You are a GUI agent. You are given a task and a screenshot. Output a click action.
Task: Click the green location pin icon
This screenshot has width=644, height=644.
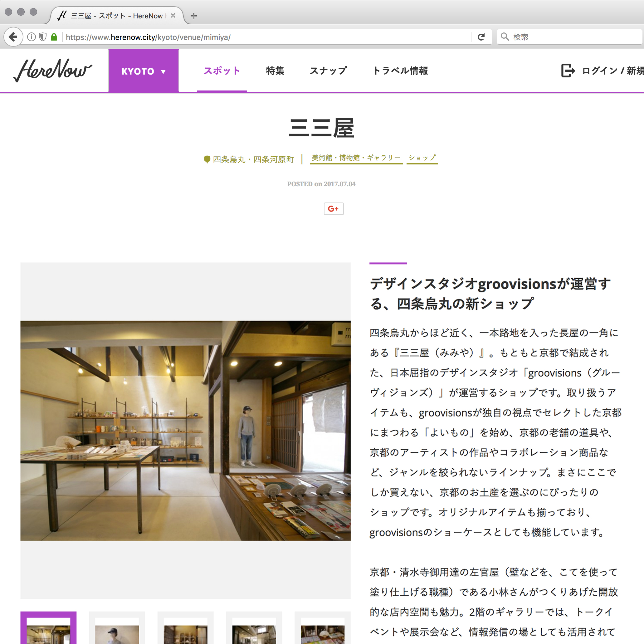click(x=207, y=160)
